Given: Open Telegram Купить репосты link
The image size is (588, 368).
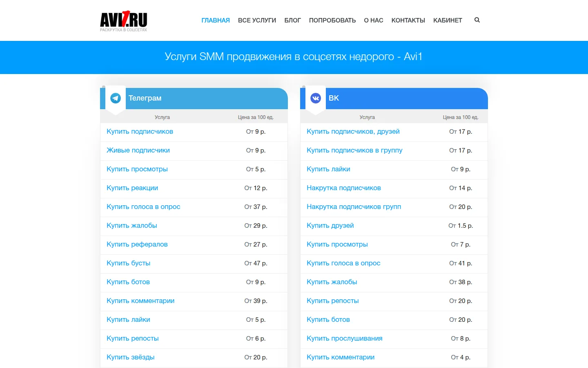Looking at the screenshot, I should [x=133, y=339].
